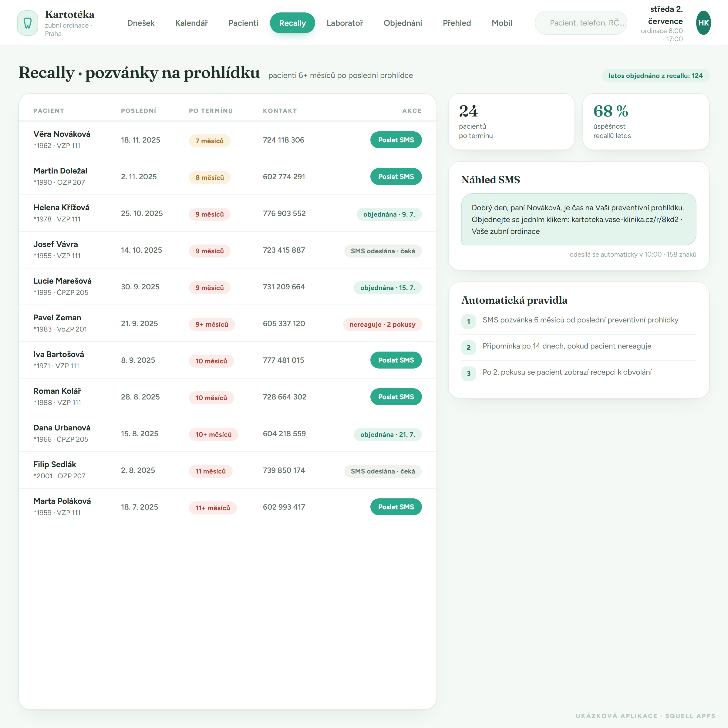
Task: Click the PACIENT column header
Action: (x=49, y=111)
